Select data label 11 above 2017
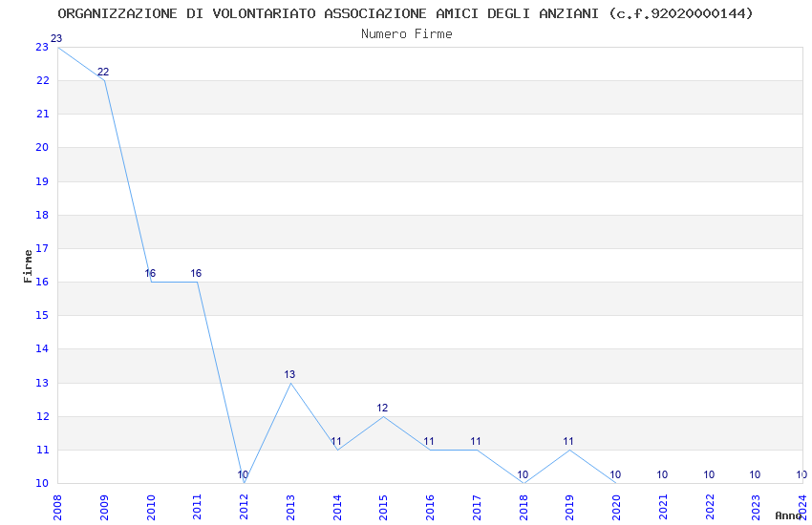812x525 pixels. (476, 441)
